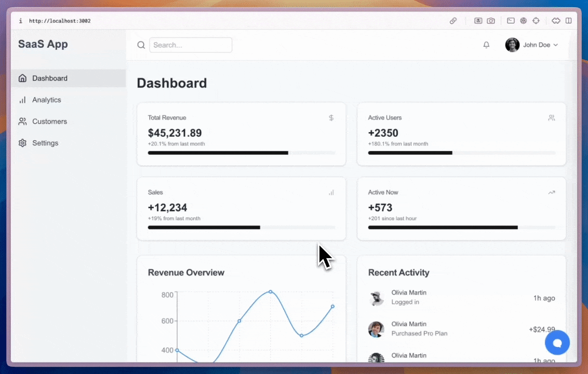Open the Customers sidebar item

[49, 122]
